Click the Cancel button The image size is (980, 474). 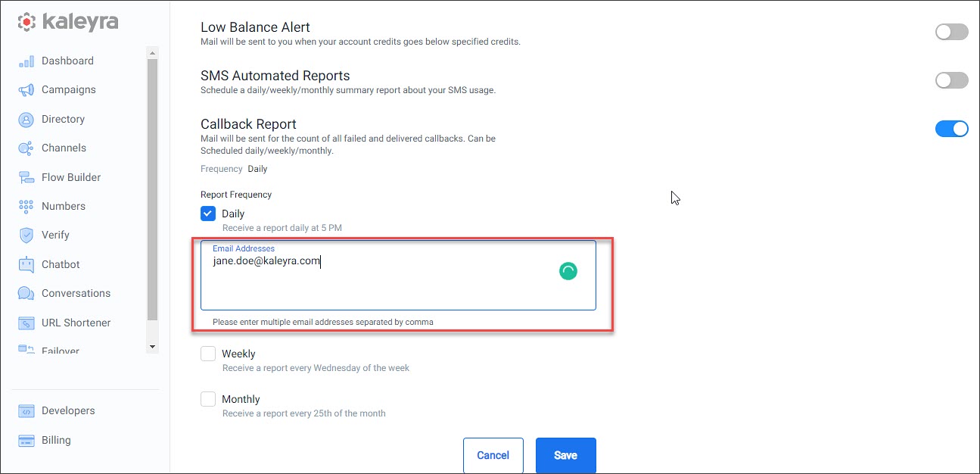pyautogui.click(x=493, y=455)
